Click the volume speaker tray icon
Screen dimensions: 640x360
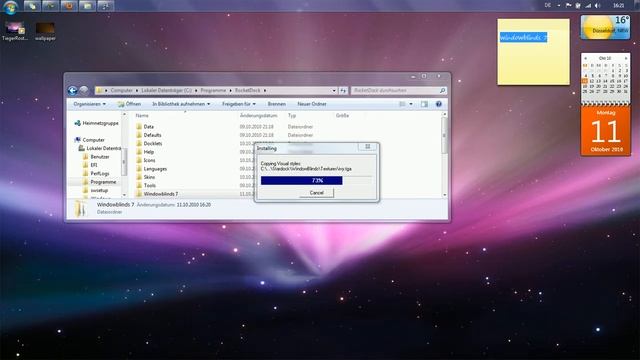click(598, 5)
